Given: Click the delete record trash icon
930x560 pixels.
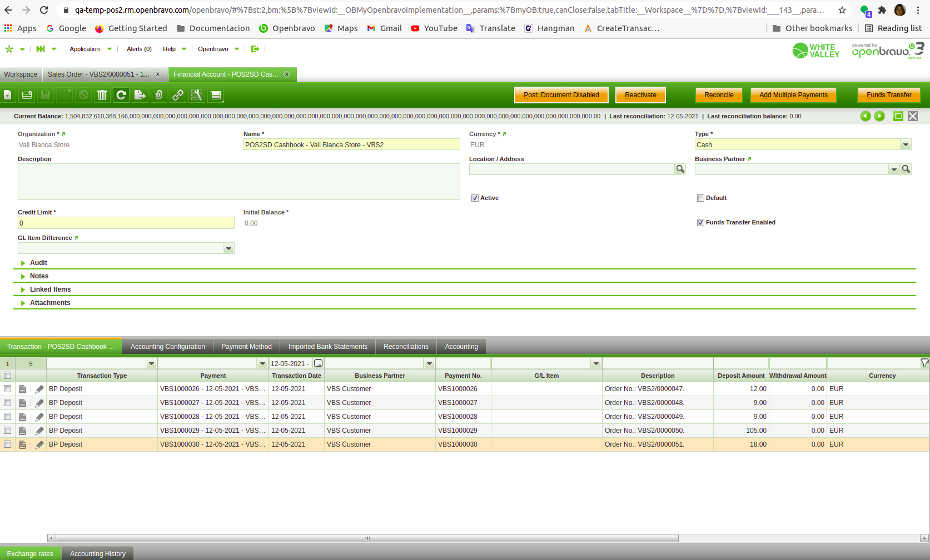Looking at the screenshot, I should (102, 95).
